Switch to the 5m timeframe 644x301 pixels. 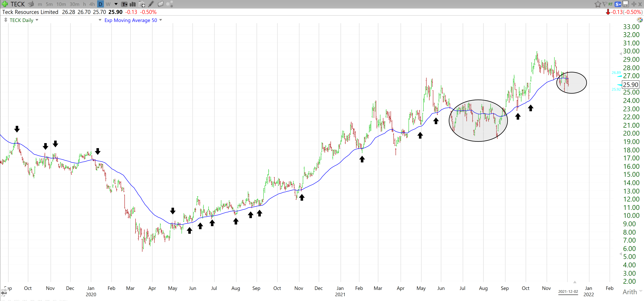point(49,4)
